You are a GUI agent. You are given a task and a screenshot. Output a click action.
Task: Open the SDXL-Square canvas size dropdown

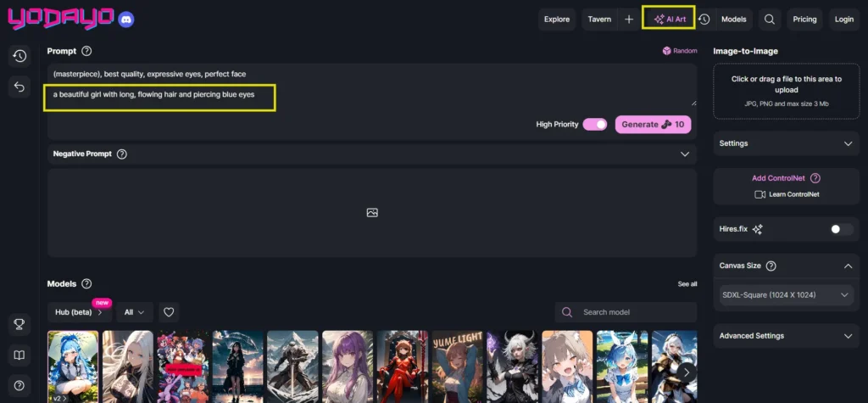pos(786,295)
